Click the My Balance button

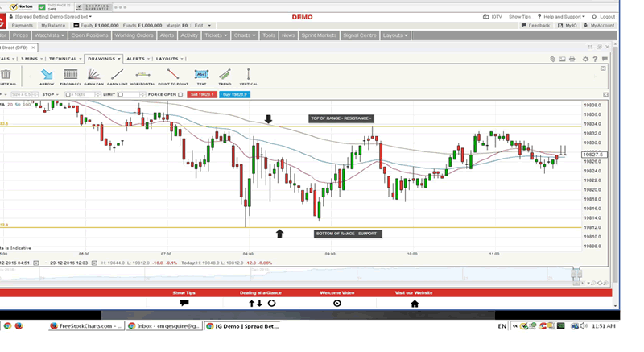(53, 26)
